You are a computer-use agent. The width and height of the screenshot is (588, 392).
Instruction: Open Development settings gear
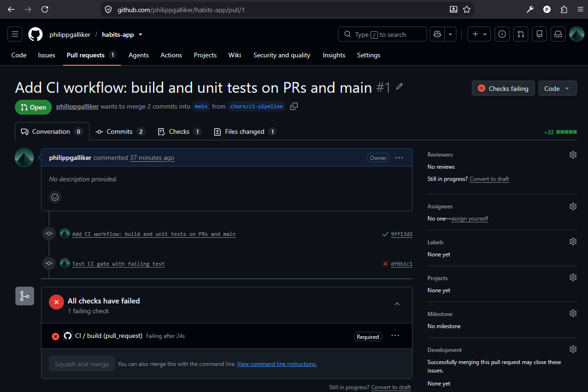(573, 349)
